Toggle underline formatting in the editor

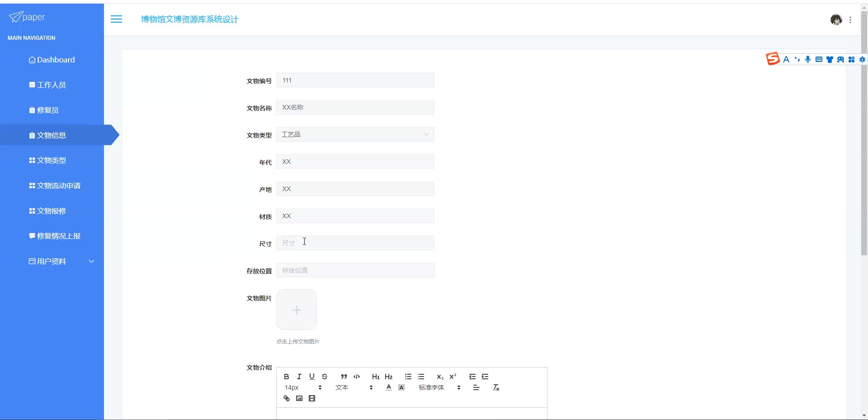pyautogui.click(x=311, y=377)
